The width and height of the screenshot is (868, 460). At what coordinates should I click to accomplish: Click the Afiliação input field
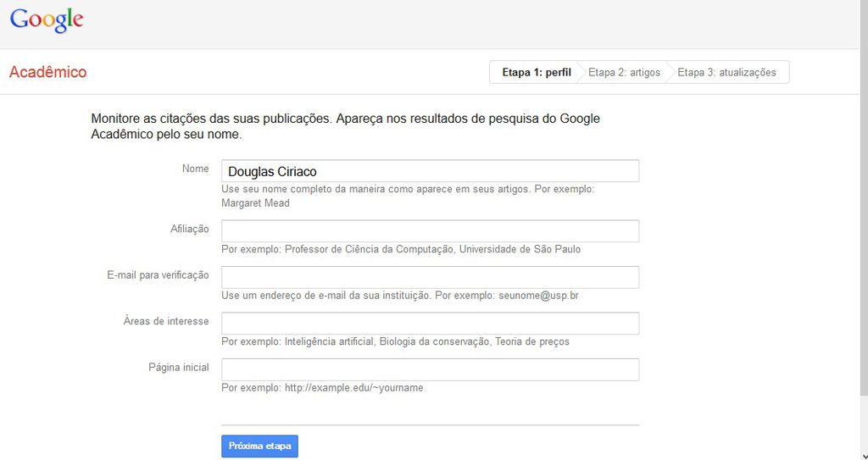click(430, 230)
